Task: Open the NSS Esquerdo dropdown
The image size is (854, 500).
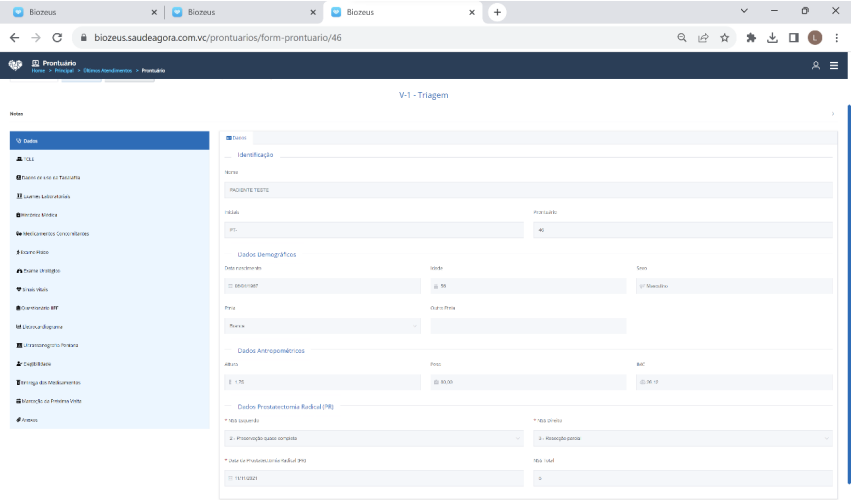Action: (374, 438)
